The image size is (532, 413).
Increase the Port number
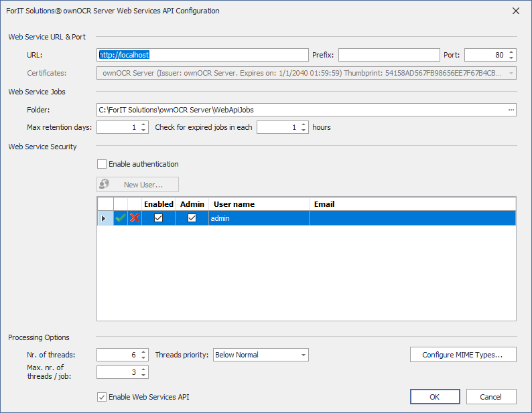point(511,52)
